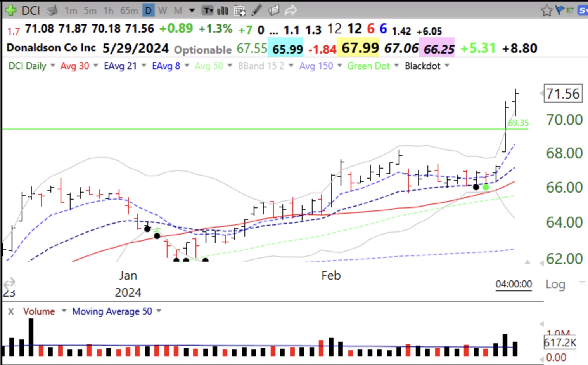Click the 04:00:00 countdown timer

pyautogui.click(x=514, y=284)
